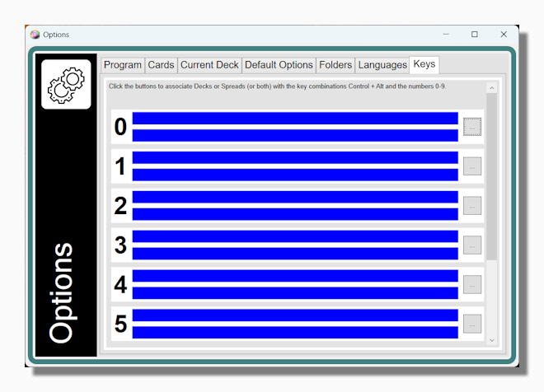
Task: Click the instruction text about Control + Alt
Action: (x=277, y=86)
